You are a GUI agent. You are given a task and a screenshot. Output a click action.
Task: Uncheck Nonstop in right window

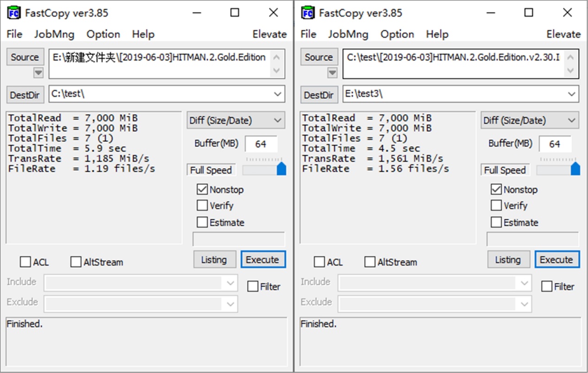[x=496, y=189]
